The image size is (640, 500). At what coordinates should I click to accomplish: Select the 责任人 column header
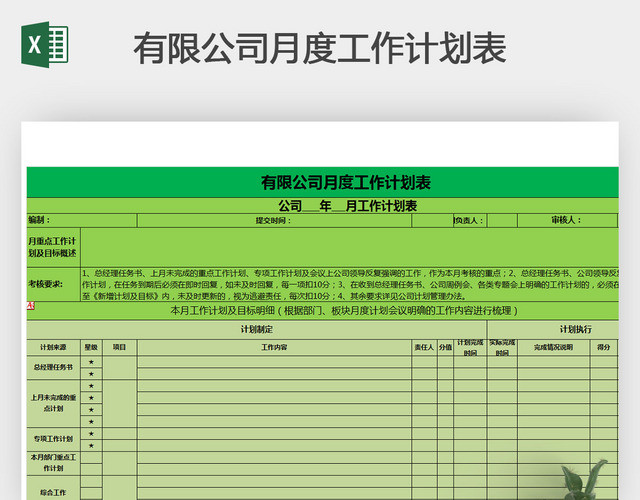(x=424, y=347)
